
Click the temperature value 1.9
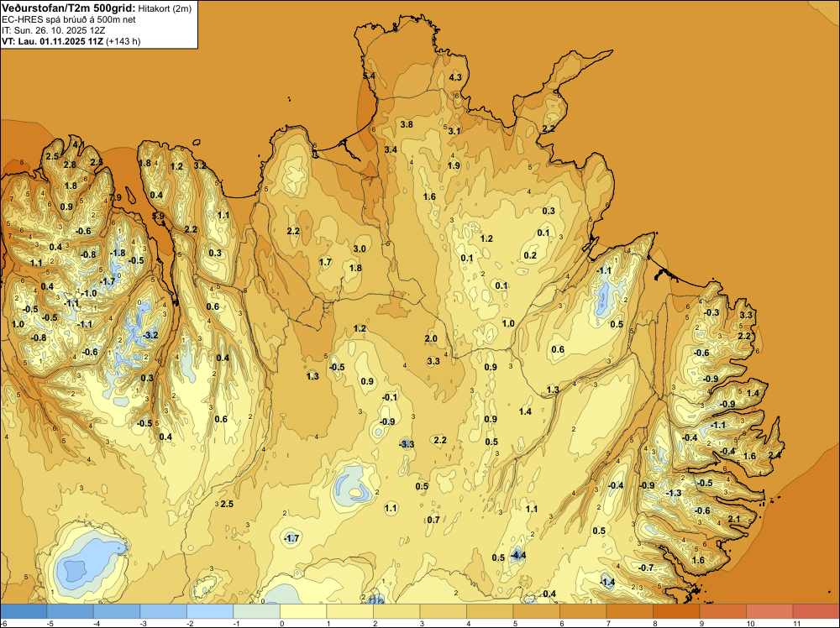454,165
